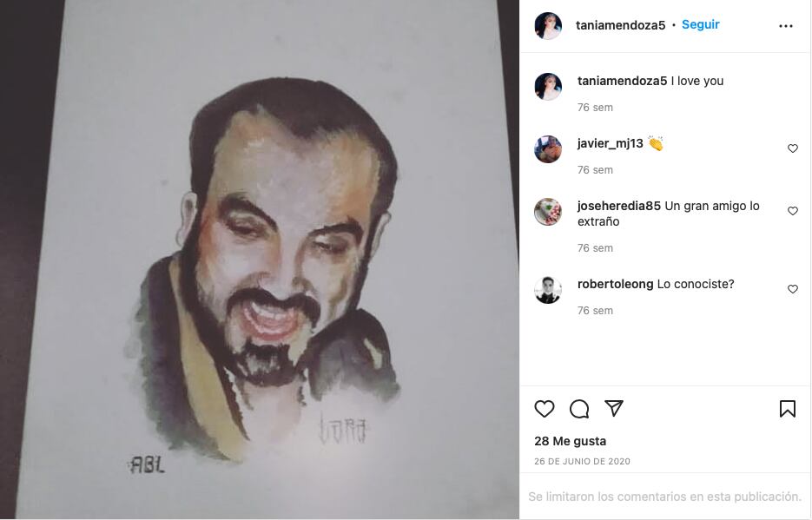
Task: Click the watercolor portrait image
Action: click(260, 260)
